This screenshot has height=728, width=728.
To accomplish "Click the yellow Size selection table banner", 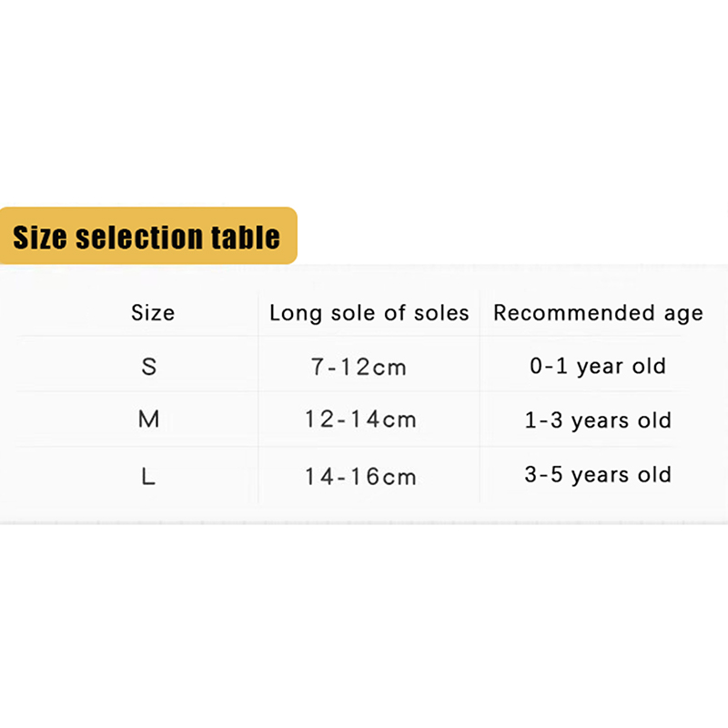I will pos(147,237).
